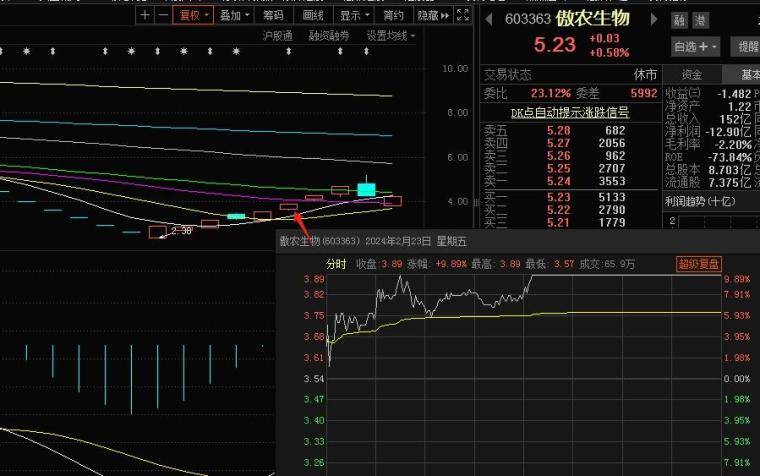
Task: Zoom in the K-line chart with plus
Action: point(144,16)
